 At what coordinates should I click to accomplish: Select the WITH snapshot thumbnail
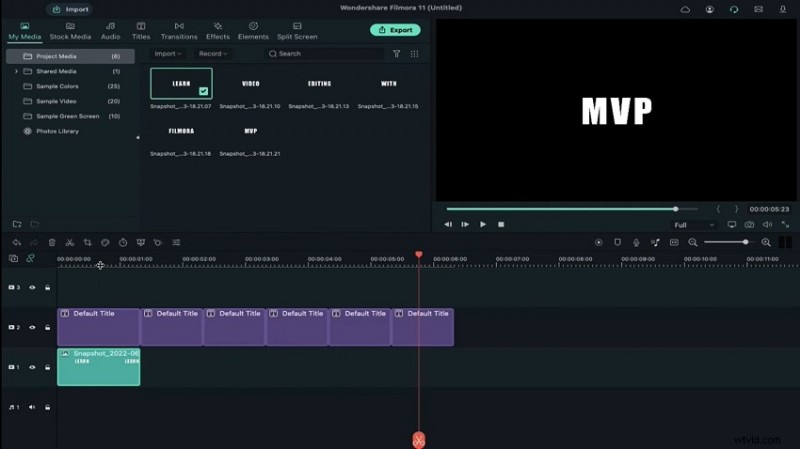point(388,84)
